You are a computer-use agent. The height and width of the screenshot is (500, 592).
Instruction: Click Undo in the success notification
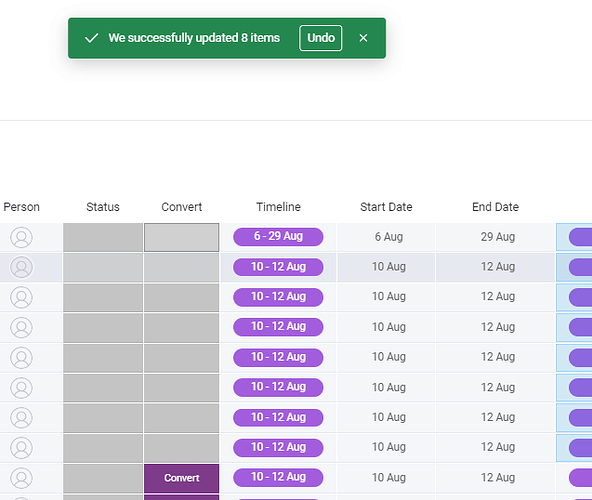coord(321,38)
